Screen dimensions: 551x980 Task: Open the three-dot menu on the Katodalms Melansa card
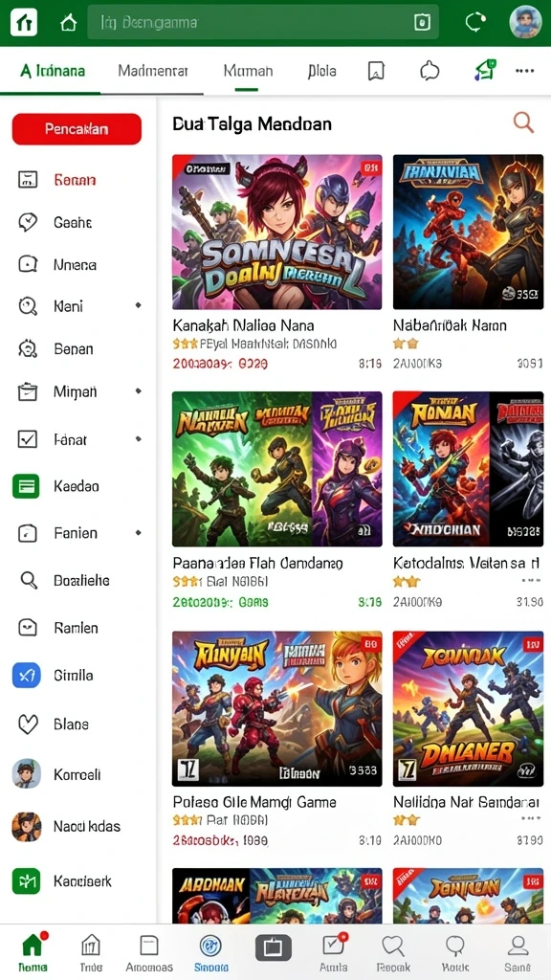530,581
